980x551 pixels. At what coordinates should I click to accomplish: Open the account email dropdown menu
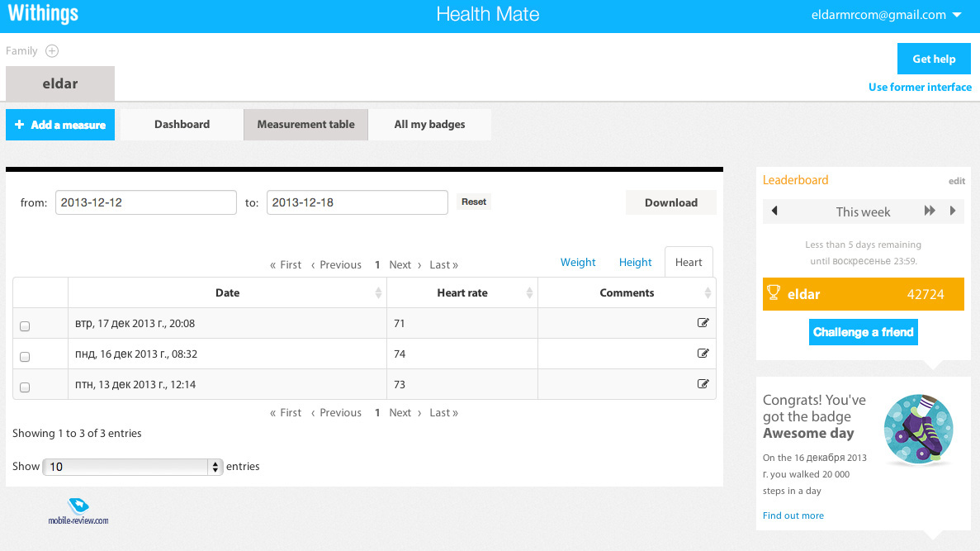(x=886, y=15)
